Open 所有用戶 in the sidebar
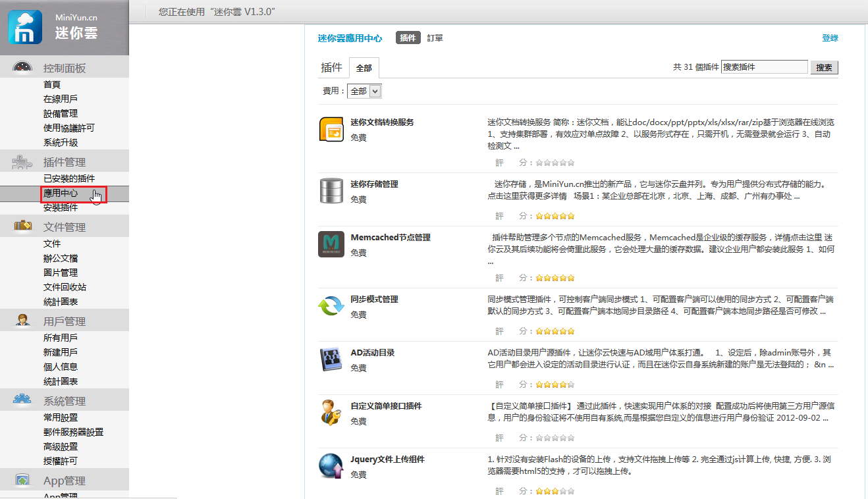The image size is (868, 499). tap(61, 338)
